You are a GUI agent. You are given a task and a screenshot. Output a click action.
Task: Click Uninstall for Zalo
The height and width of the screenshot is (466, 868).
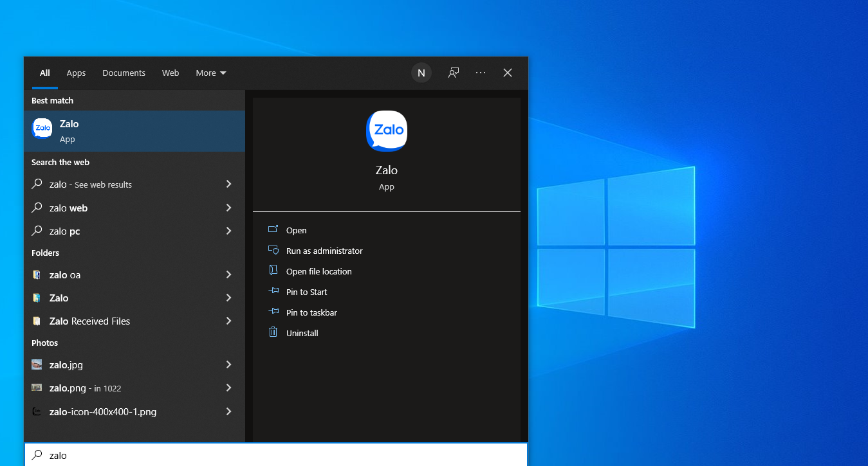(302, 333)
